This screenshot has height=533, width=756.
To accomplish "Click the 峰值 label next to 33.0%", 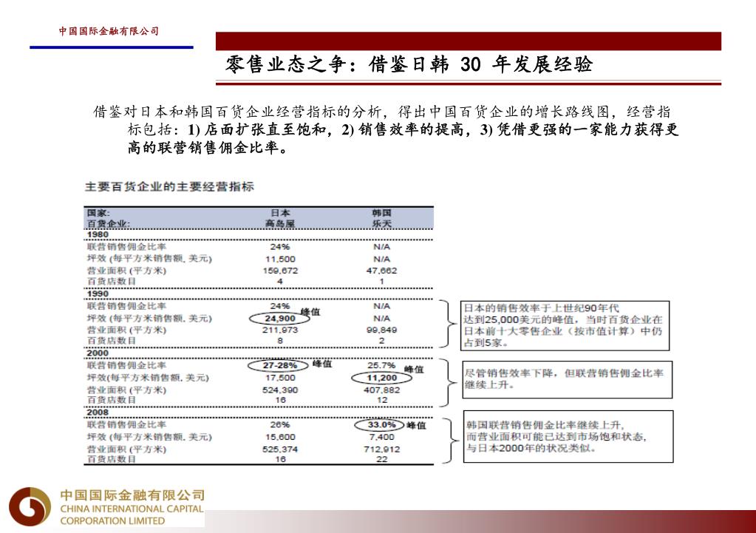I will (x=417, y=425).
